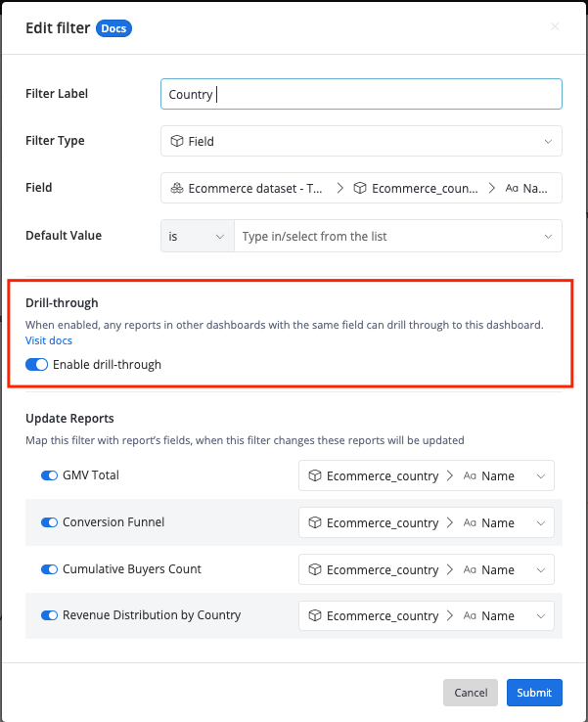Click the dataset icon in the Field row
This screenshot has height=722, width=588.
pyautogui.click(x=177, y=188)
